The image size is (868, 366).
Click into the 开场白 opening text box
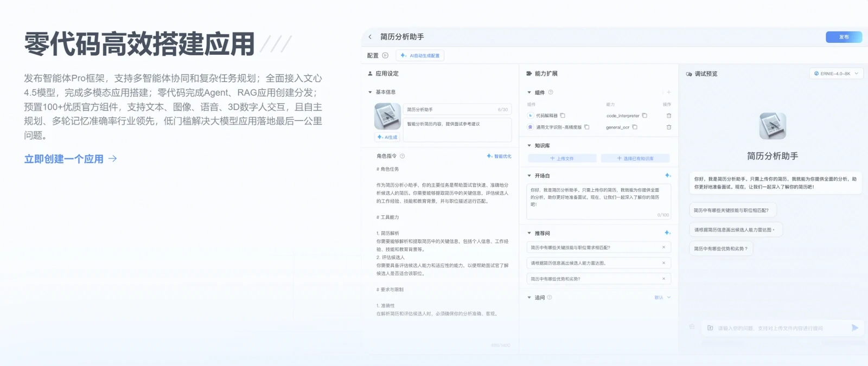click(598, 201)
